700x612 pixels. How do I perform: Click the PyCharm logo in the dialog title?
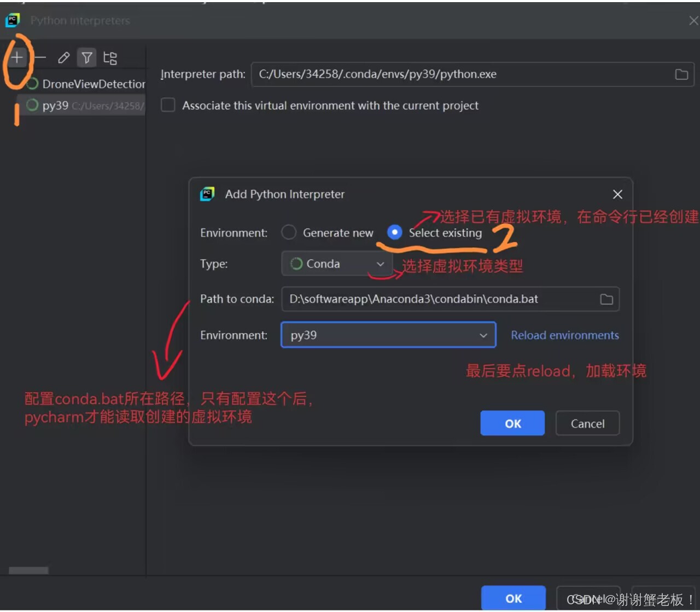(207, 194)
